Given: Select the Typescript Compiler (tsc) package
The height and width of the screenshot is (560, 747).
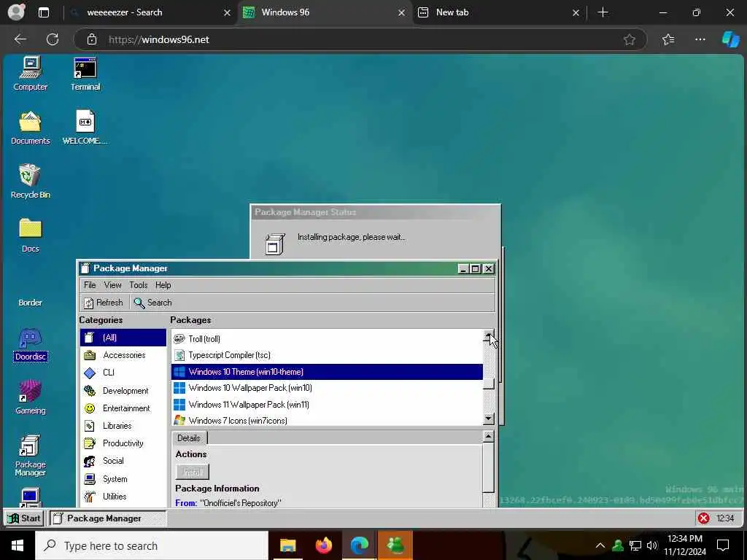Looking at the screenshot, I should pyautogui.click(x=327, y=355).
